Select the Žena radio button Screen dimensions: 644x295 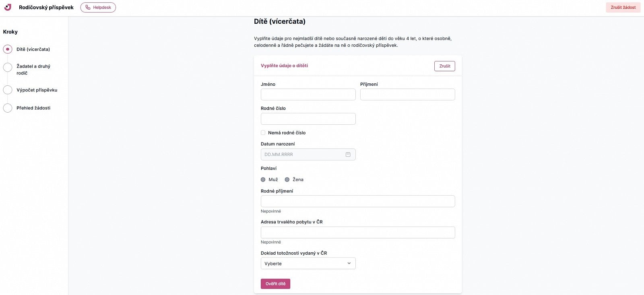[287, 179]
